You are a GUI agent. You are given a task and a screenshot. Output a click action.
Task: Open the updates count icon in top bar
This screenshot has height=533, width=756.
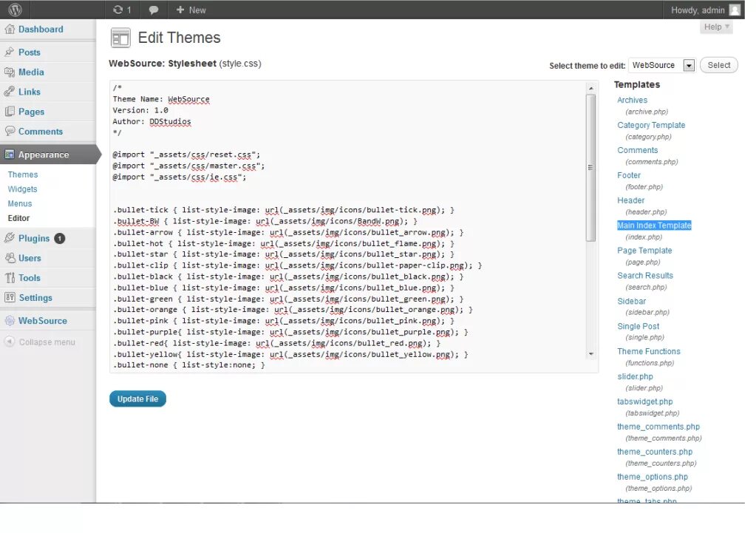point(121,10)
